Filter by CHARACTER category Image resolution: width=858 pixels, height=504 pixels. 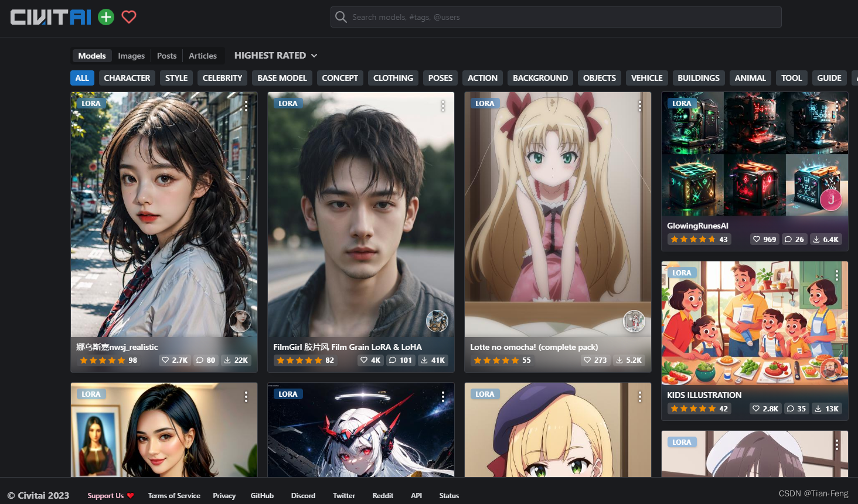[x=127, y=78]
